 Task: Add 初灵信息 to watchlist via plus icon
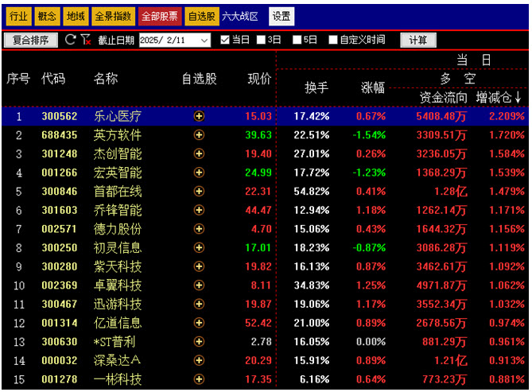[x=199, y=248]
